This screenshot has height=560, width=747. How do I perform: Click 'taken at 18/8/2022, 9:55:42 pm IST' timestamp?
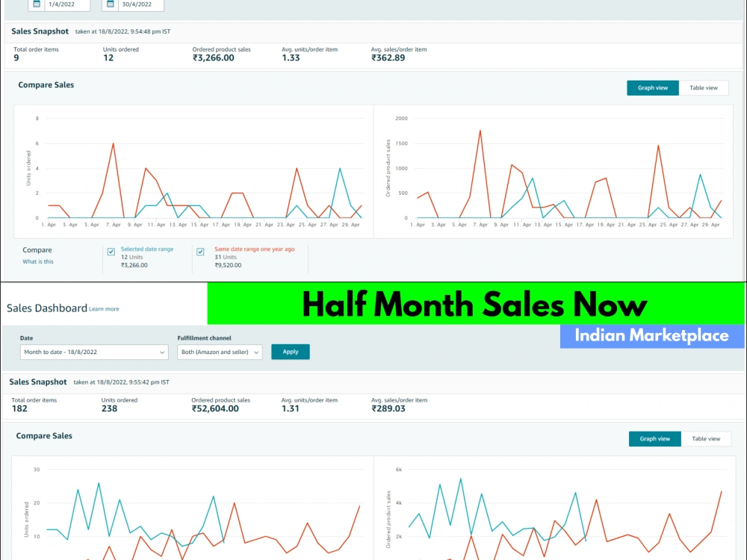122,382
